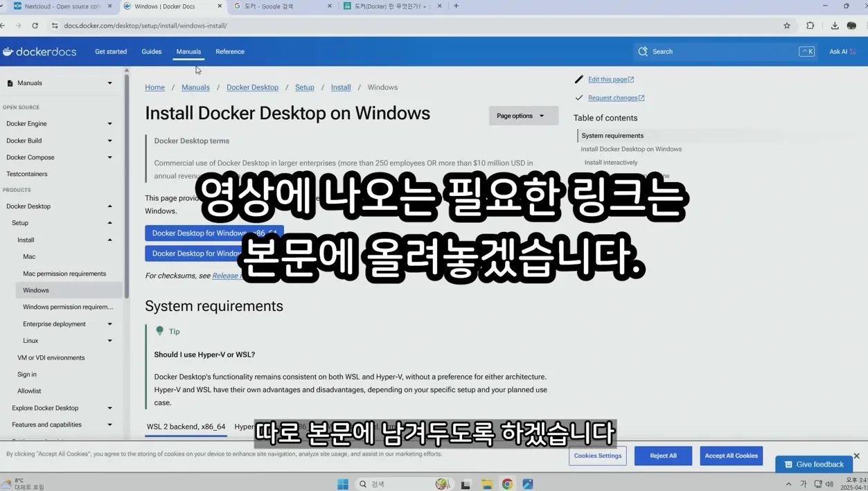
Task: Open Testcontainers in the sidebar
Action: tap(27, 174)
